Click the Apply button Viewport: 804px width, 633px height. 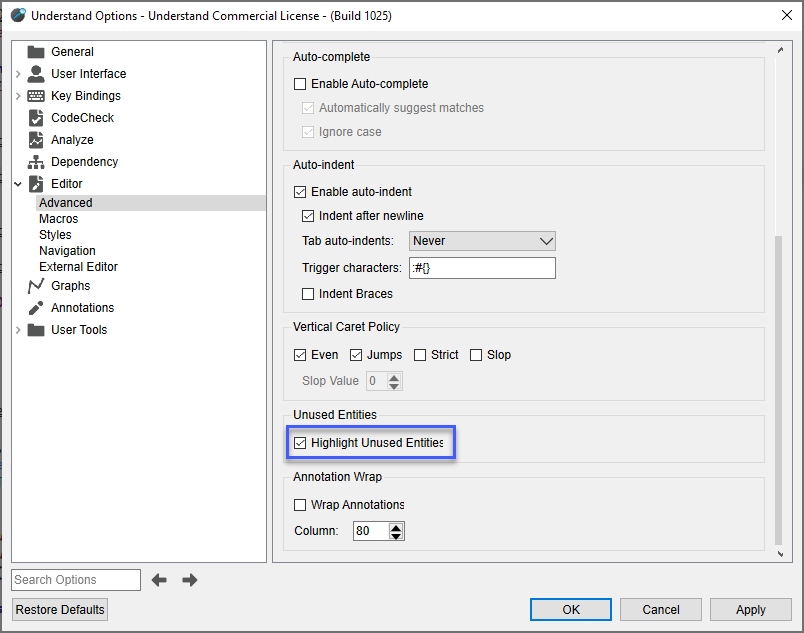751,609
